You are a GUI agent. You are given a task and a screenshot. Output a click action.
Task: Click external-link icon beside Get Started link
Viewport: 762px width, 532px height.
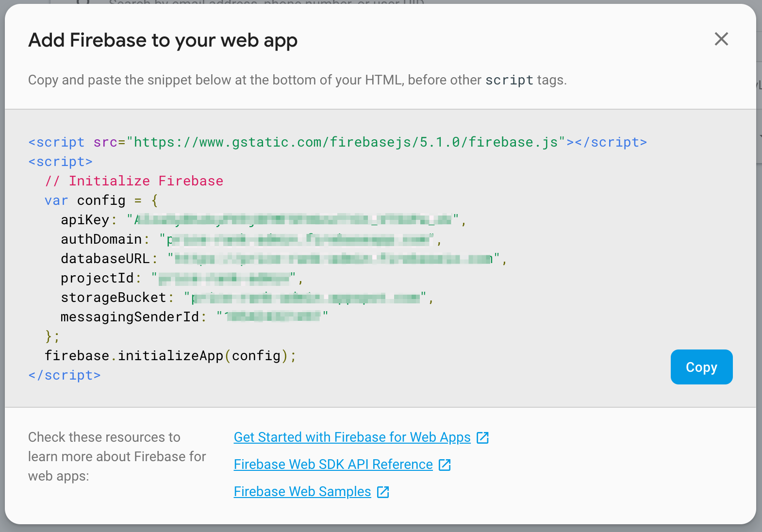(x=482, y=438)
